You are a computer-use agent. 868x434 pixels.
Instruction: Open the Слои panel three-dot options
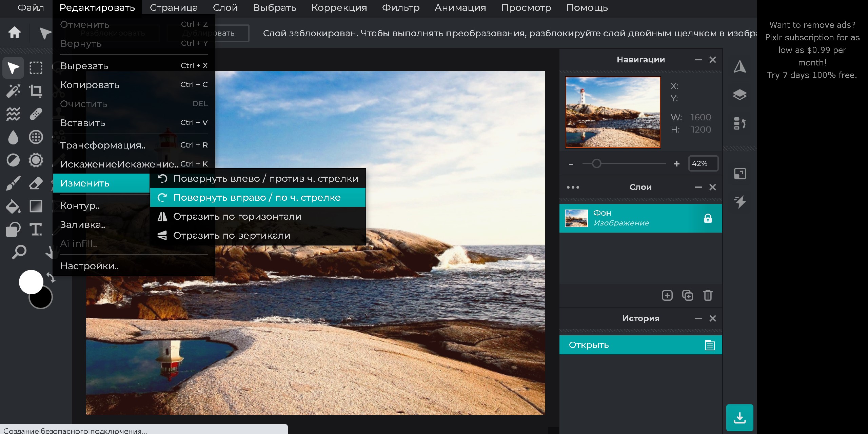pyautogui.click(x=573, y=187)
